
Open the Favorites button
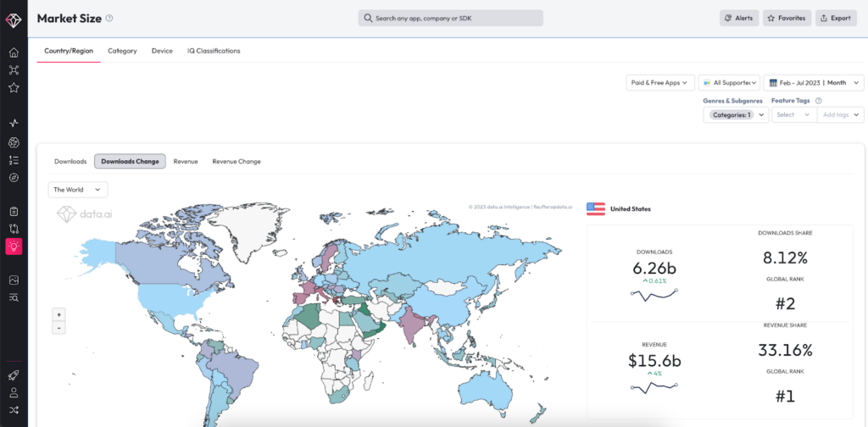pyautogui.click(x=787, y=19)
